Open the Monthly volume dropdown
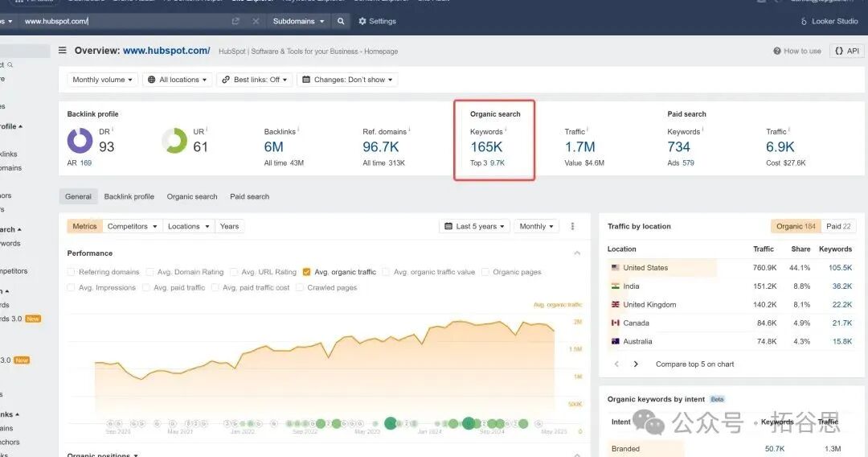Screen dimensions: 868x457 click(x=102, y=80)
